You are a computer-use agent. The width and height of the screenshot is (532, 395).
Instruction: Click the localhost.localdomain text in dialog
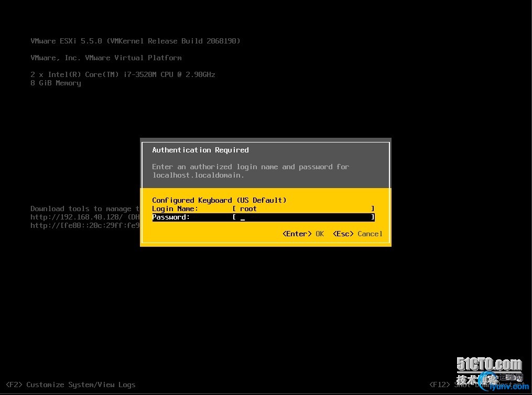pos(198,175)
